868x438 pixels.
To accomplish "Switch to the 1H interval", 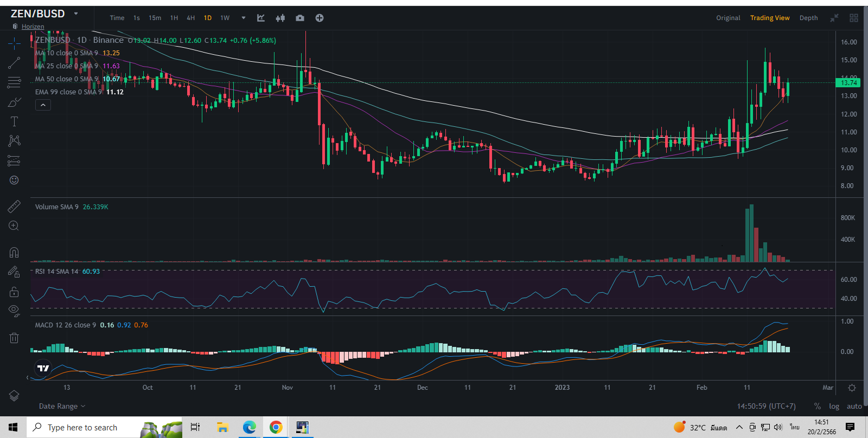I will pos(174,18).
